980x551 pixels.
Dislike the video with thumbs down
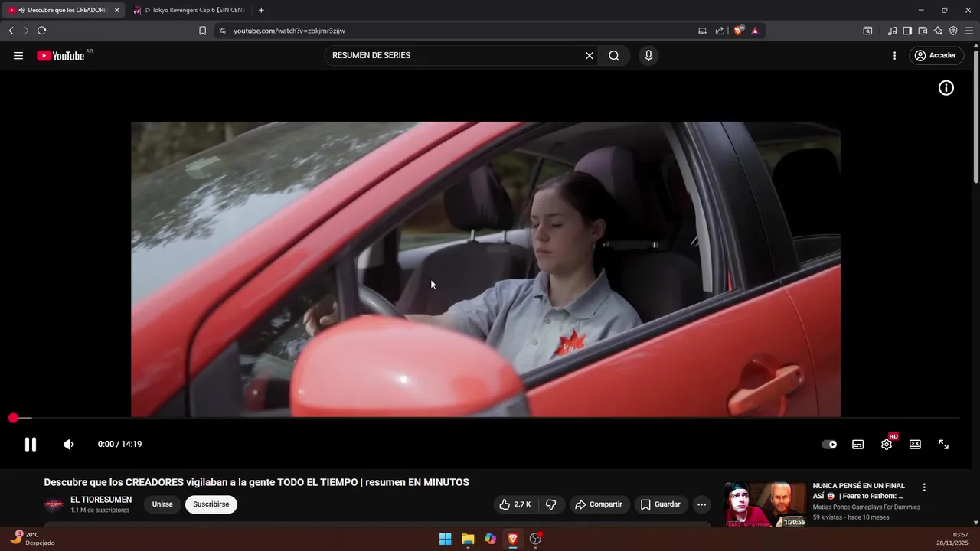[x=550, y=504]
